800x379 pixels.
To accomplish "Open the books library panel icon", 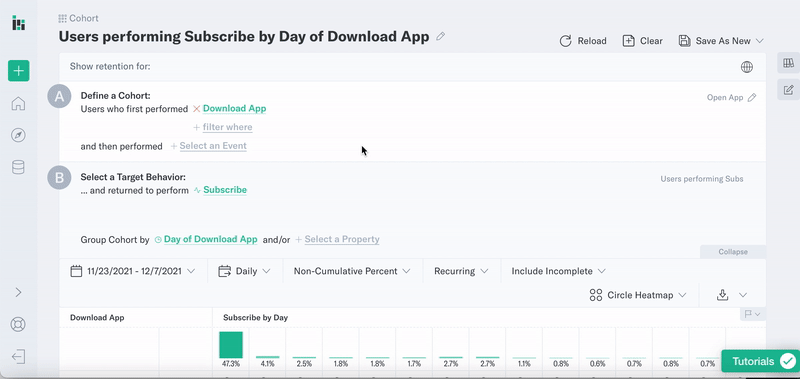I will (x=788, y=63).
